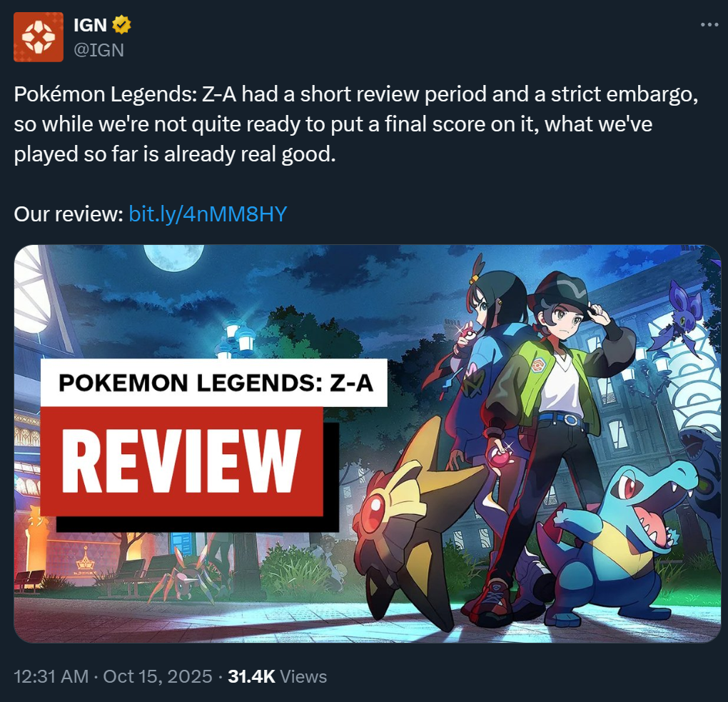Click the IGN display name
Screen dimensions: 728x702
[91, 25]
